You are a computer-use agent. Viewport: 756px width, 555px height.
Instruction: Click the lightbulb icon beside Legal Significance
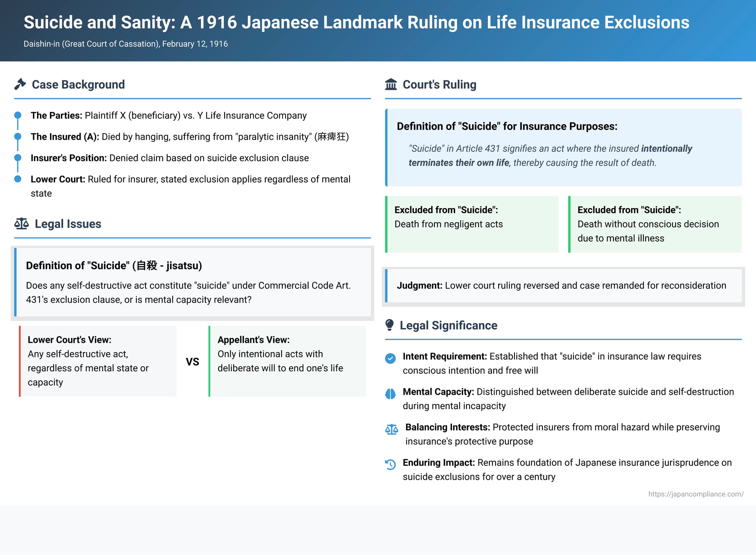pyautogui.click(x=389, y=325)
